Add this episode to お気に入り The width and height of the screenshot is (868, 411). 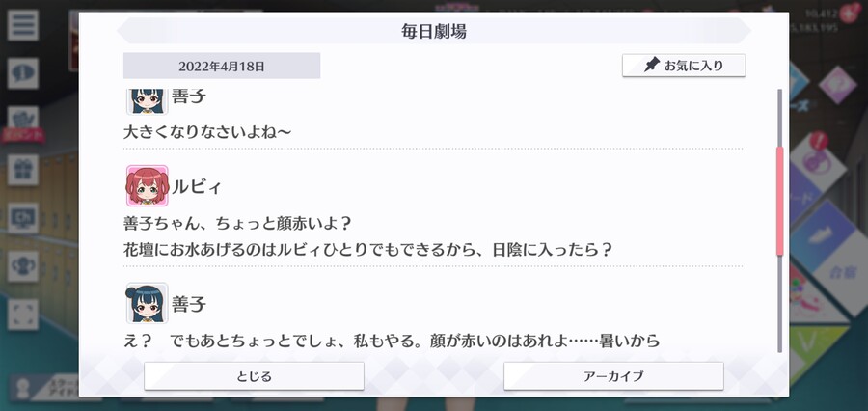[x=684, y=66]
